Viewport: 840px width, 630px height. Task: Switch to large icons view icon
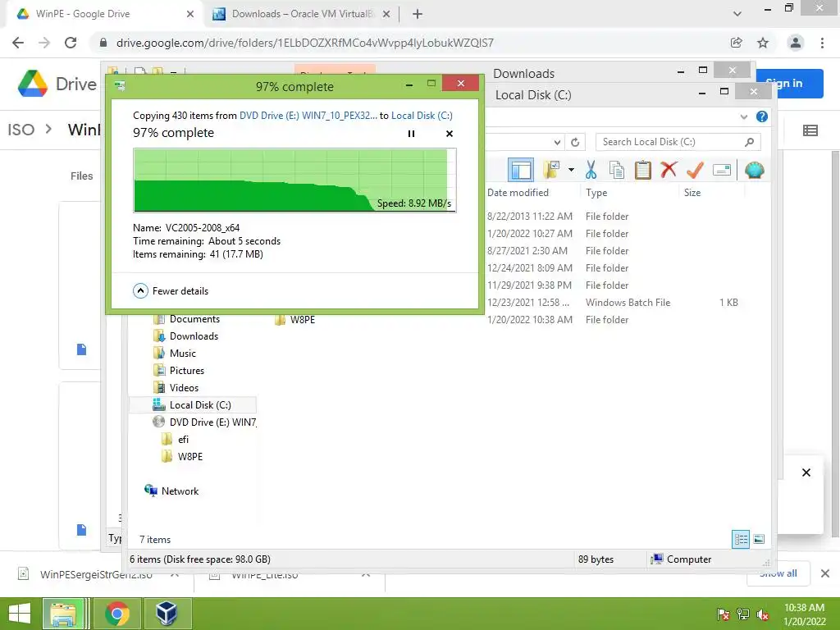pos(759,539)
